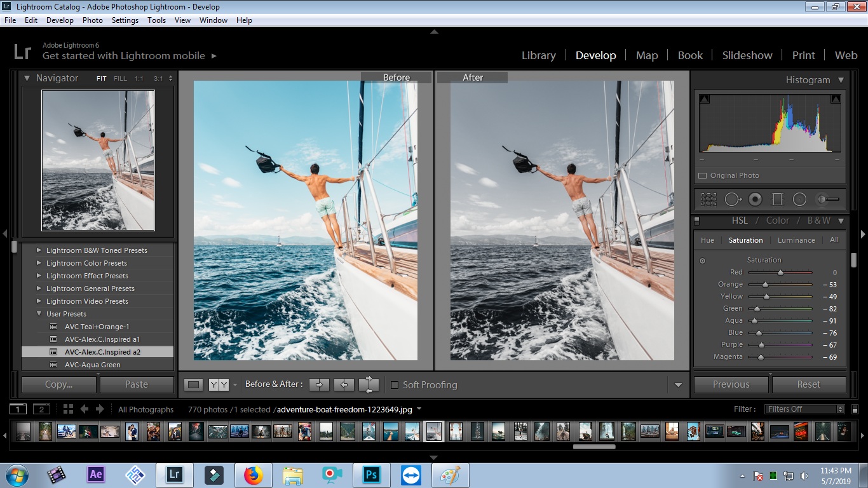Click the Reset button
The height and width of the screenshot is (488, 868).
(809, 384)
